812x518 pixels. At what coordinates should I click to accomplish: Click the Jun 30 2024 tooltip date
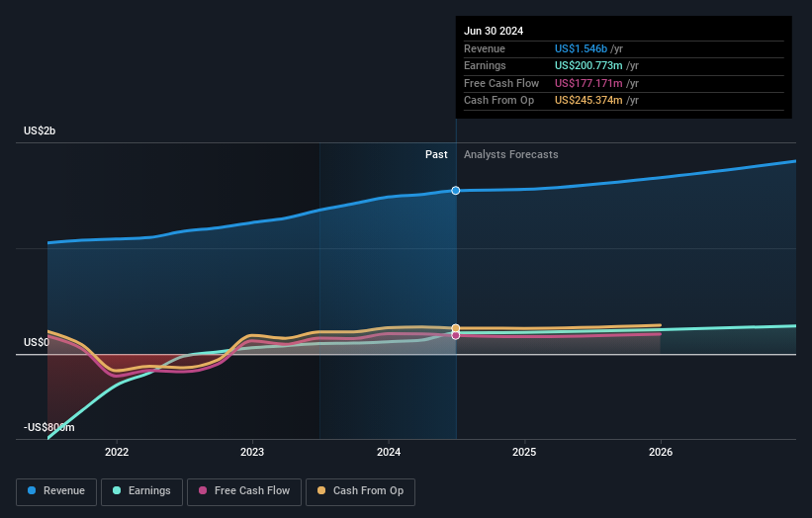click(493, 31)
